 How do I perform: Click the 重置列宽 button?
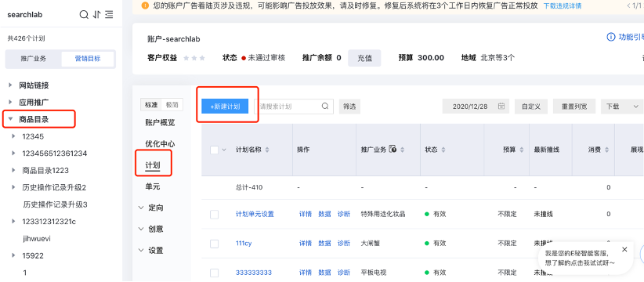574,107
